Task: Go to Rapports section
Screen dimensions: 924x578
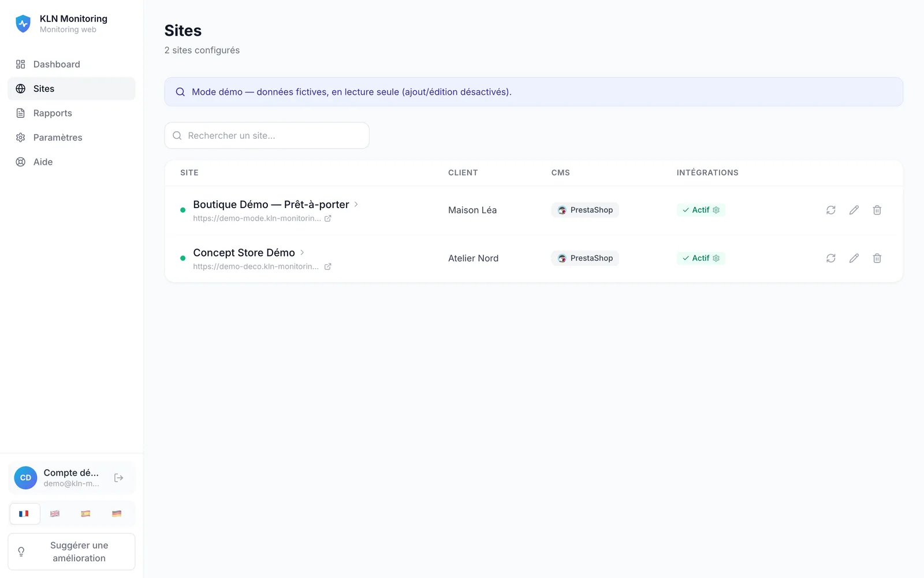Action: [72, 113]
